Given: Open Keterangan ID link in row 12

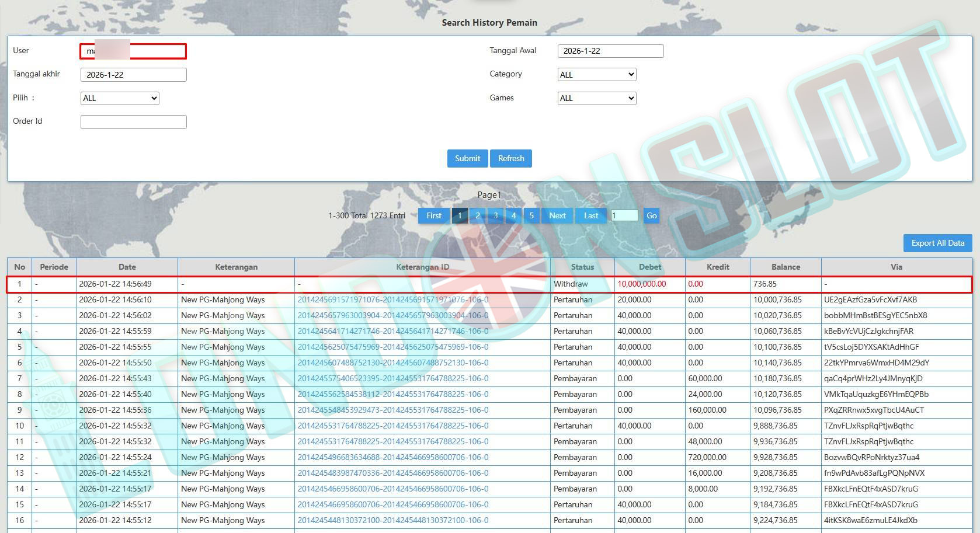Looking at the screenshot, I should [x=393, y=457].
